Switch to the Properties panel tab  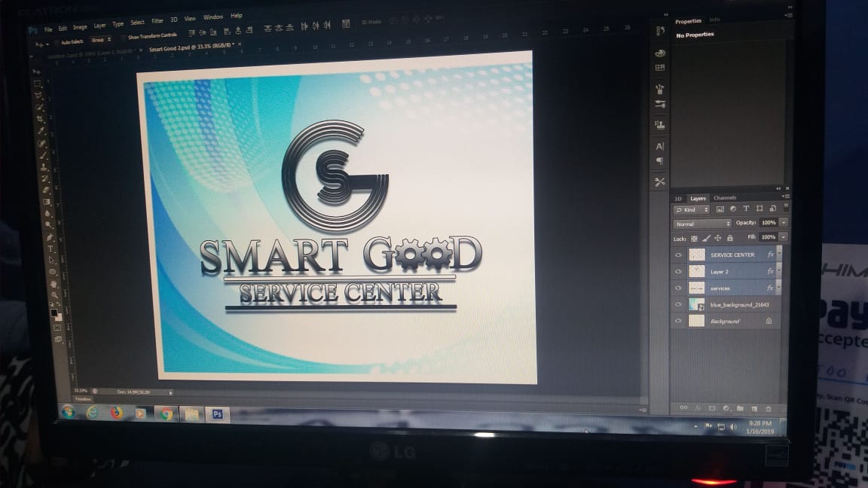tap(688, 21)
